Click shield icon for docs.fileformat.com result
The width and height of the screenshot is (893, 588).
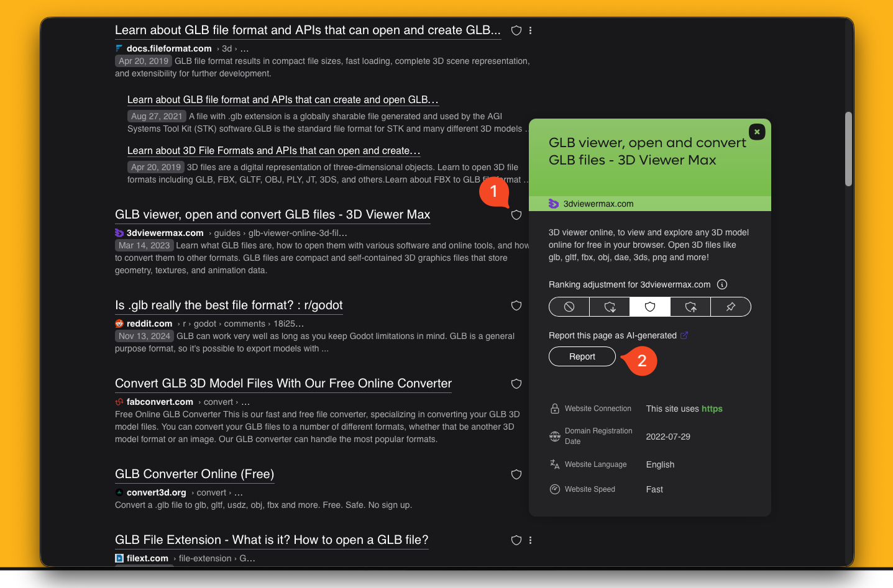pos(516,30)
